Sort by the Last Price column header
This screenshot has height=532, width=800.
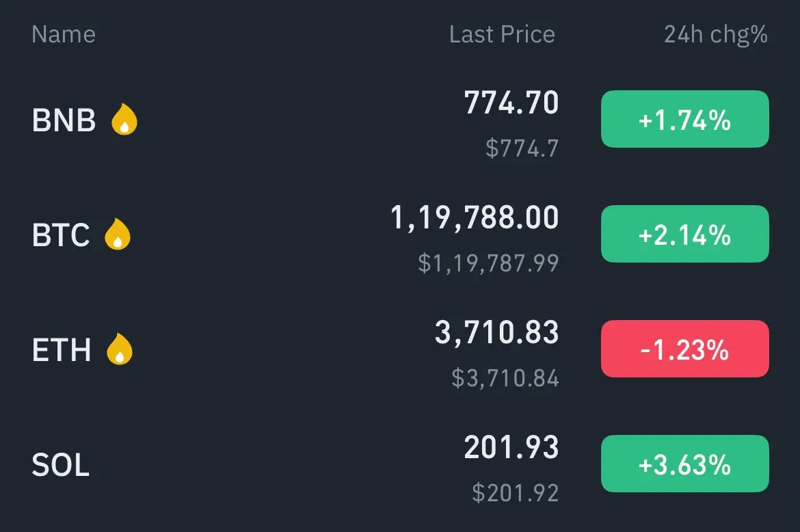[502, 34]
